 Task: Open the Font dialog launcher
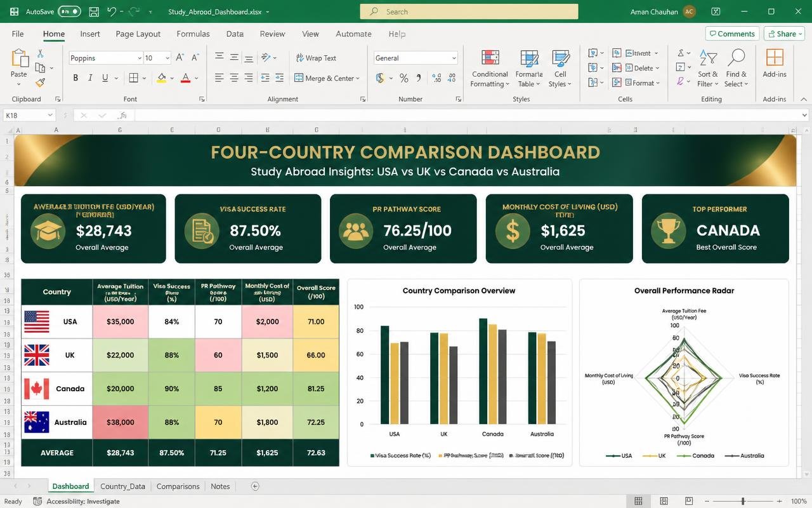click(x=202, y=99)
